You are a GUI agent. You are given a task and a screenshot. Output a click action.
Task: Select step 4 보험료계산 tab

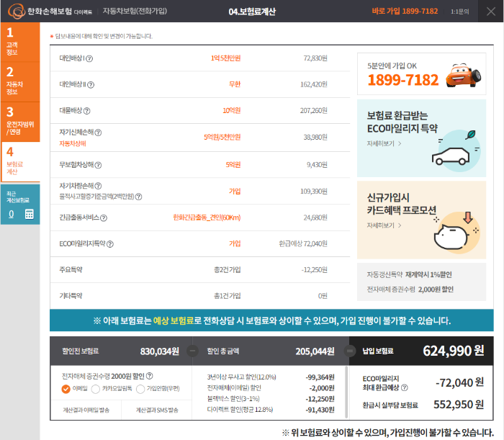(x=20, y=161)
